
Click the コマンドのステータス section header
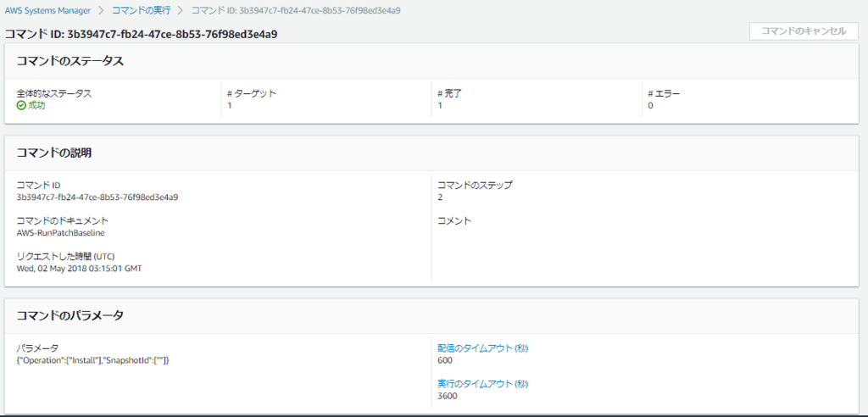[70, 62]
